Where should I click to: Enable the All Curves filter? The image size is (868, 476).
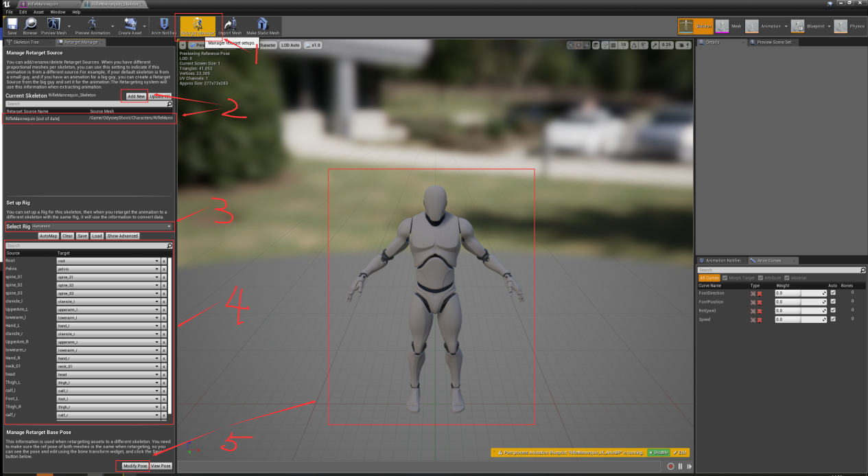tap(709, 277)
